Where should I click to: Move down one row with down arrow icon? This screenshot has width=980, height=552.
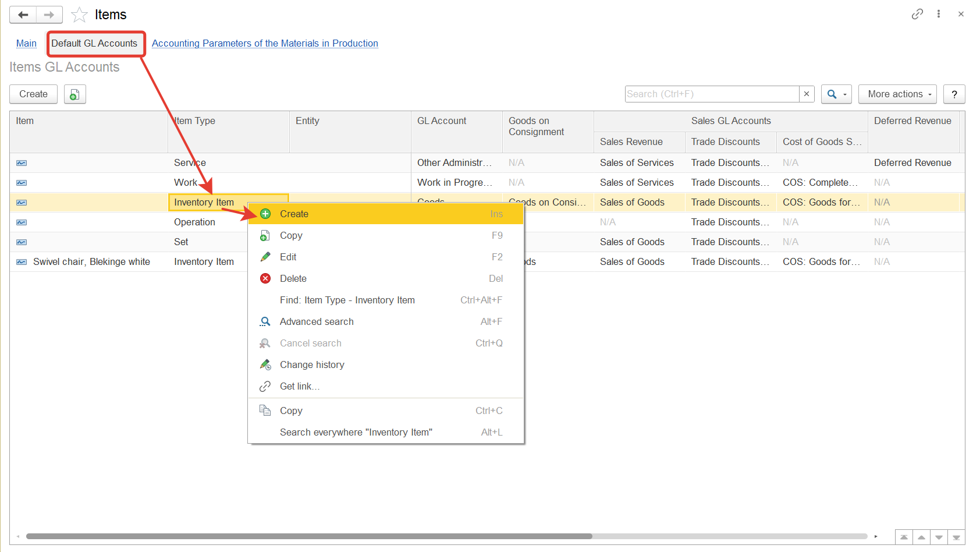939,537
